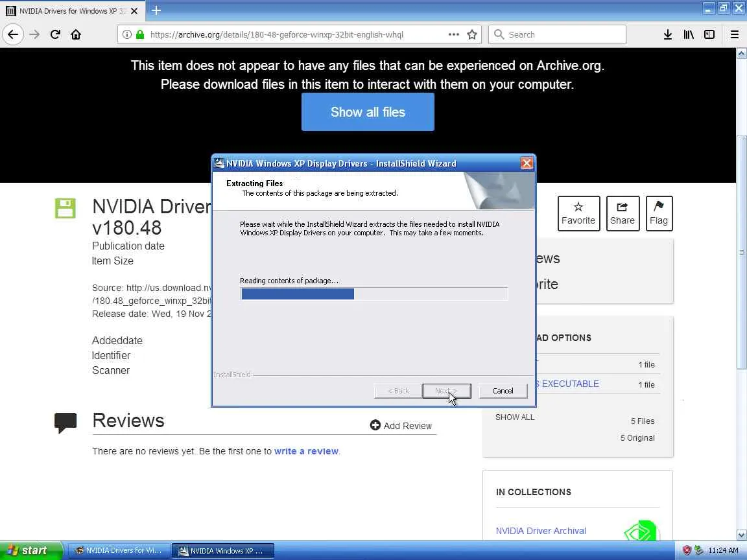
Task: Click the extraction progress bar
Action: pos(374,294)
